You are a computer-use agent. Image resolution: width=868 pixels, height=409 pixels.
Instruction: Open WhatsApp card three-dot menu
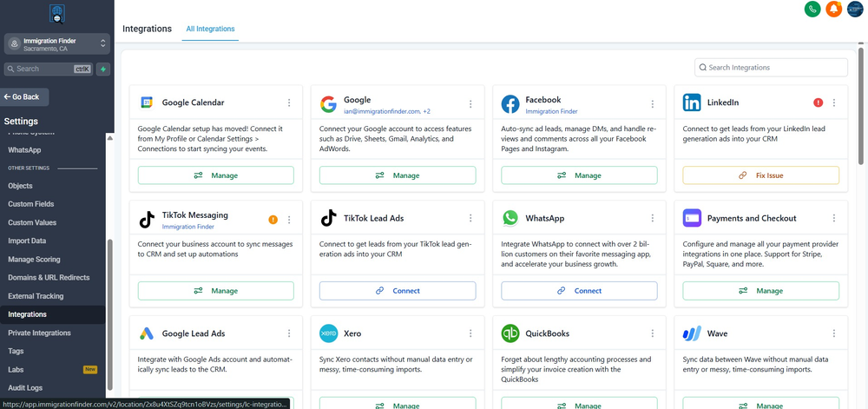[x=652, y=218]
